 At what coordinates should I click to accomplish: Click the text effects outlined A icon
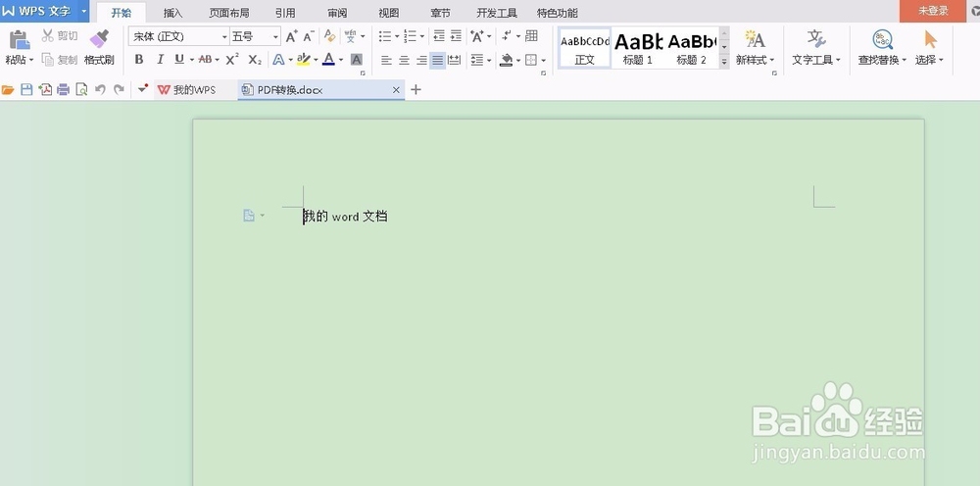click(278, 60)
